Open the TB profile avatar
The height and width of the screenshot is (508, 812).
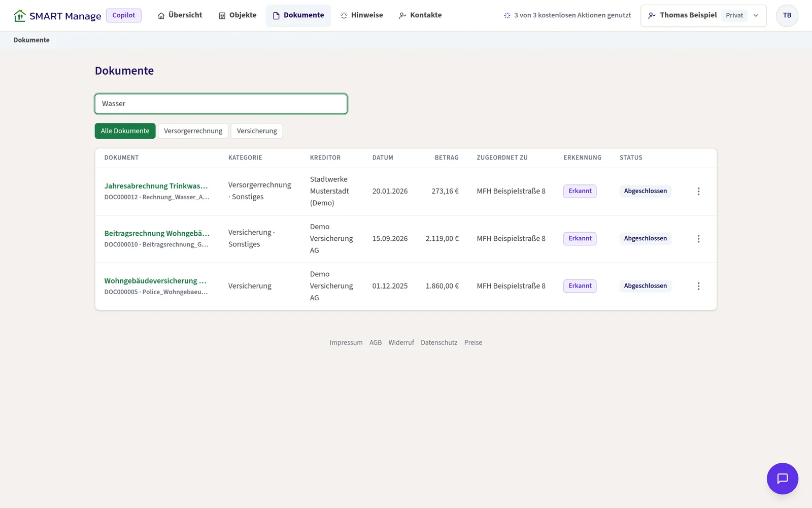[x=787, y=16]
